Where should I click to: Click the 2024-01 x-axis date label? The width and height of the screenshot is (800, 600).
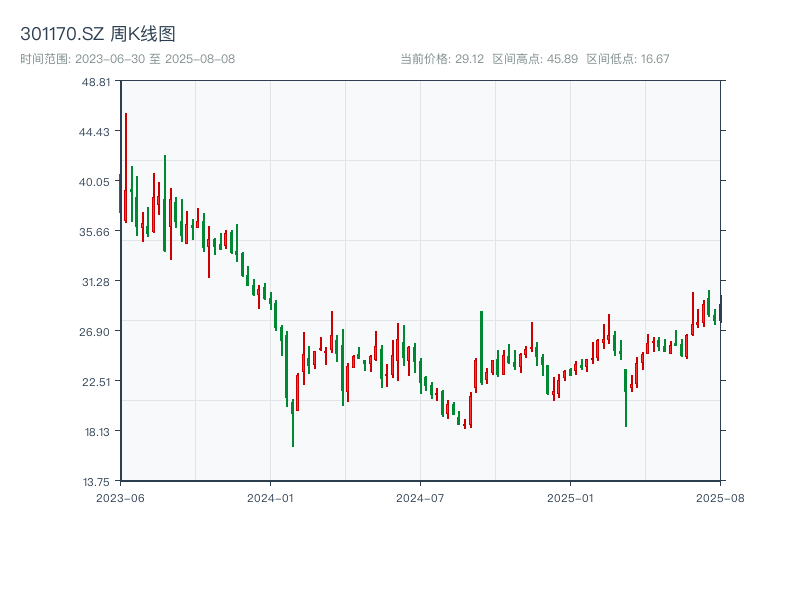[270, 497]
